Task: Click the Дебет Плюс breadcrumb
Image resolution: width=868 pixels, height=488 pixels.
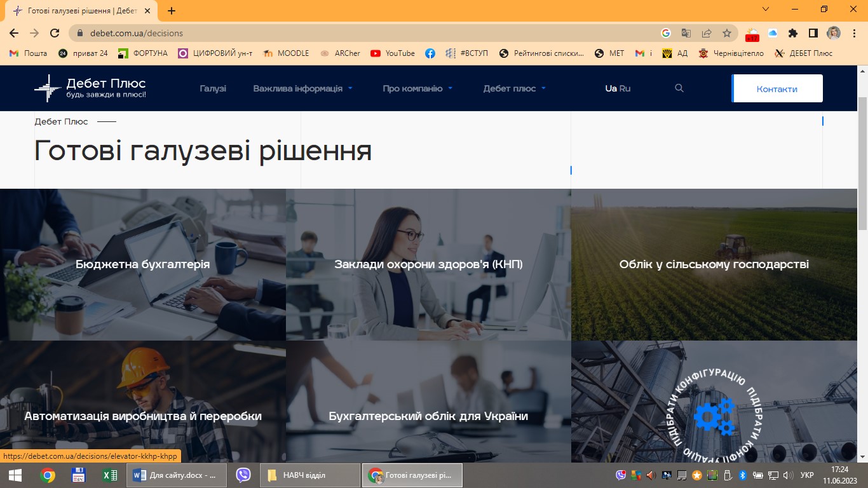Action: pyautogui.click(x=61, y=121)
